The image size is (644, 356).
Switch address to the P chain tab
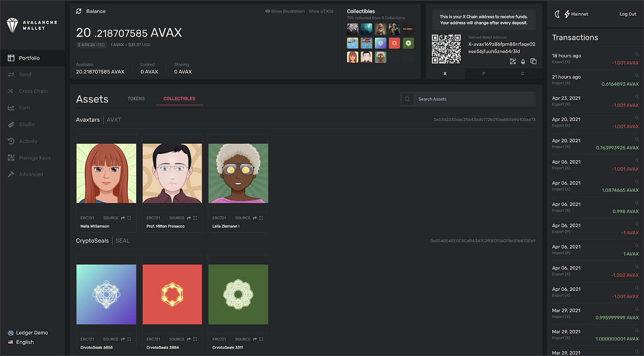click(x=483, y=74)
